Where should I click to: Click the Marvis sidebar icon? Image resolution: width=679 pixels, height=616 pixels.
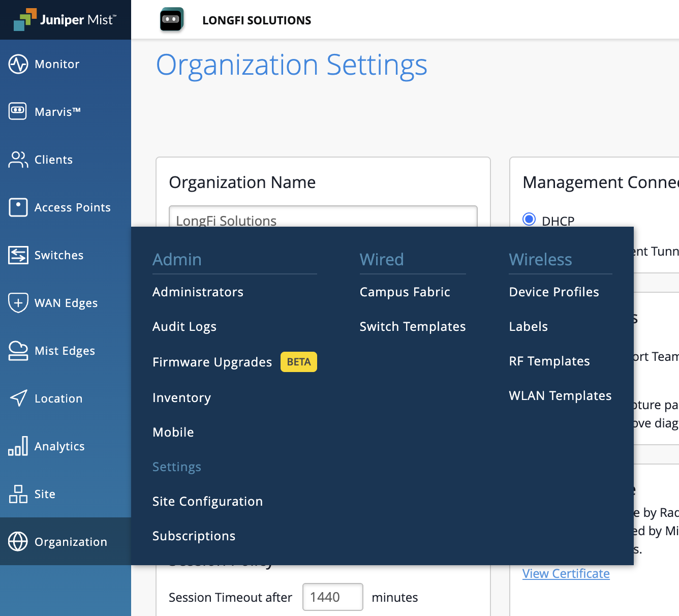tap(18, 111)
